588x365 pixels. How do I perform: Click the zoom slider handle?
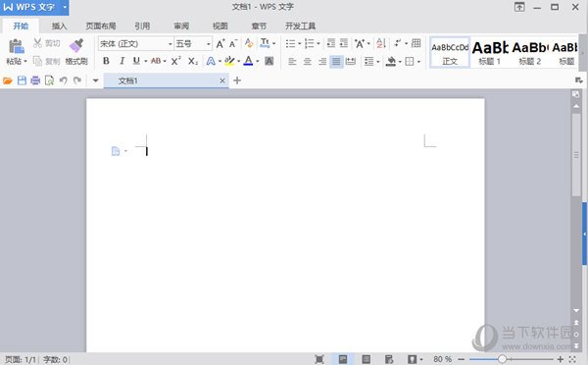point(502,359)
